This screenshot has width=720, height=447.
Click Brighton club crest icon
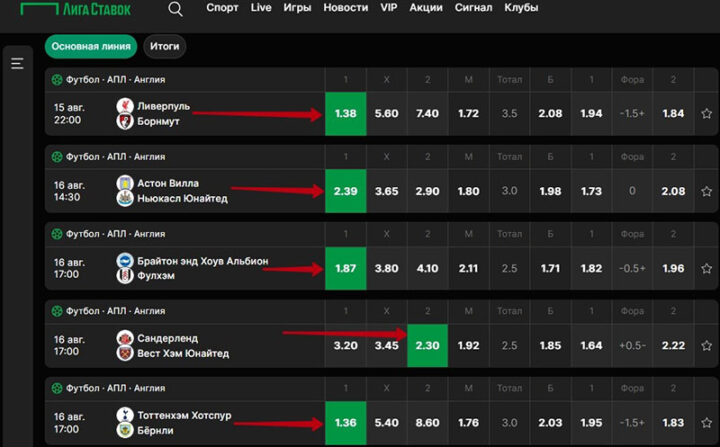coord(125,260)
